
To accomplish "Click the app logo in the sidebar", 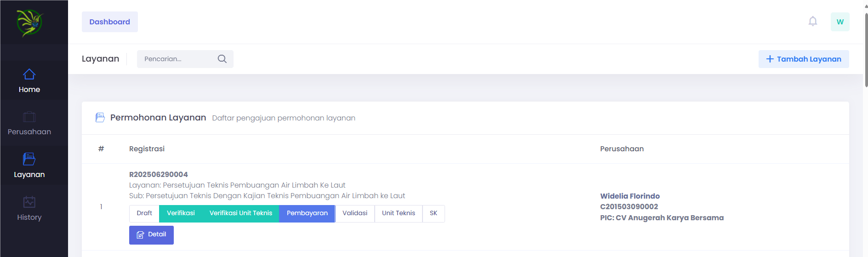I will tap(29, 23).
